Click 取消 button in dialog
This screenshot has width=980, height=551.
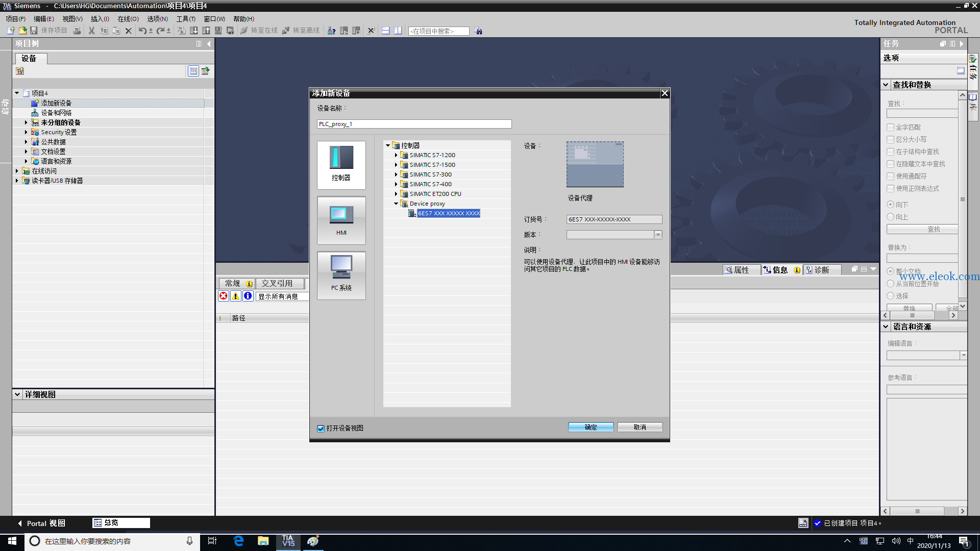(x=640, y=428)
